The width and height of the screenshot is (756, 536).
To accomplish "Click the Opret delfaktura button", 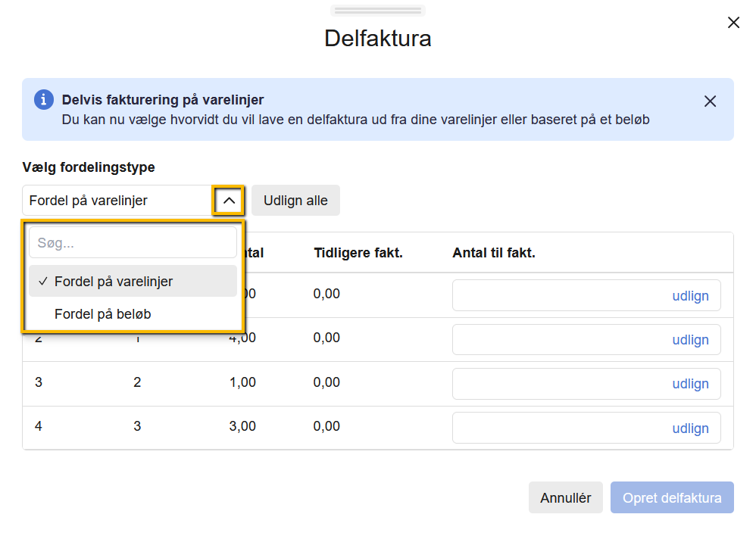I will coord(672,498).
